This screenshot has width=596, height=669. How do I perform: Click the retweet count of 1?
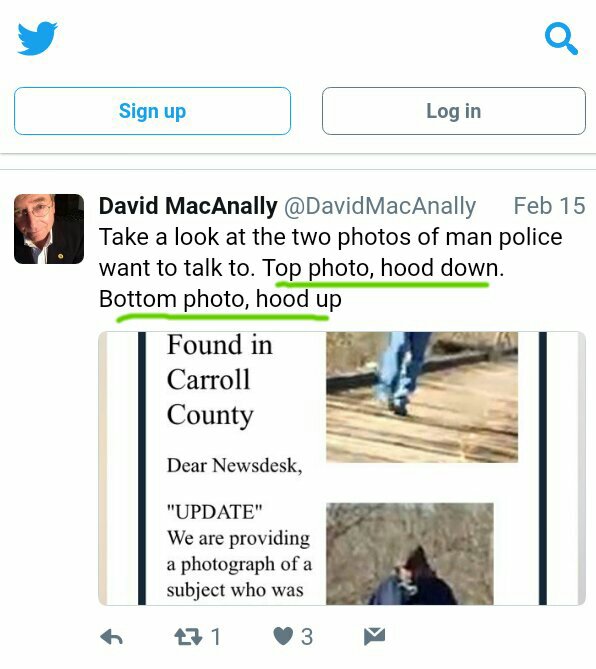click(216, 637)
